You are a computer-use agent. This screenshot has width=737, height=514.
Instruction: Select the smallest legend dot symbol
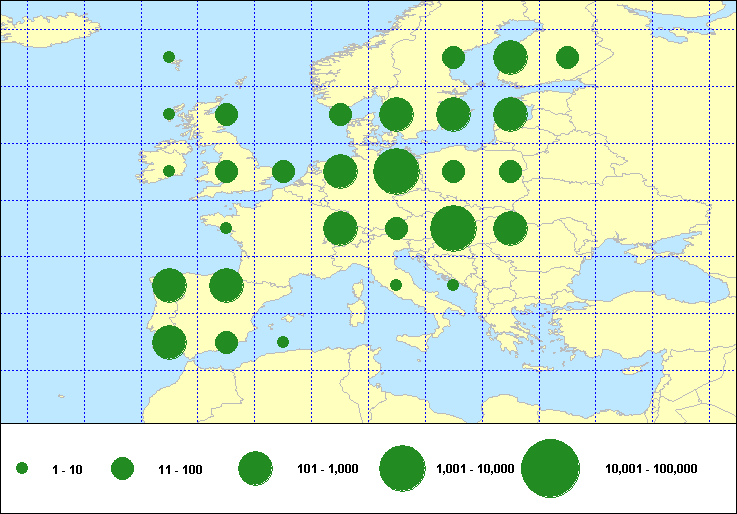tap(22, 468)
